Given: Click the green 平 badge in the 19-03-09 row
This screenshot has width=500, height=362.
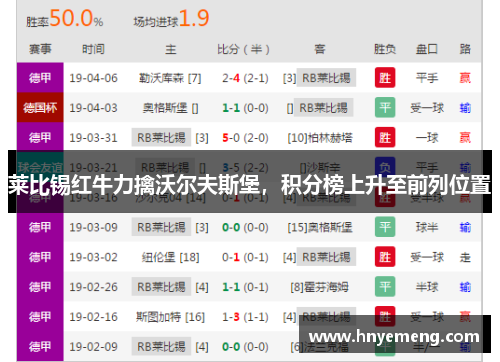Looking at the screenshot, I should click(385, 227).
